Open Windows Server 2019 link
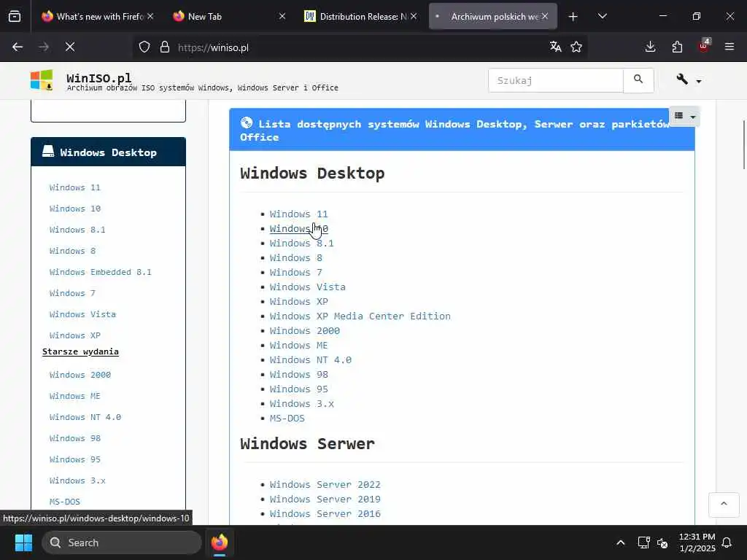This screenshot has width=747, height=560. [x=325, y=499]
